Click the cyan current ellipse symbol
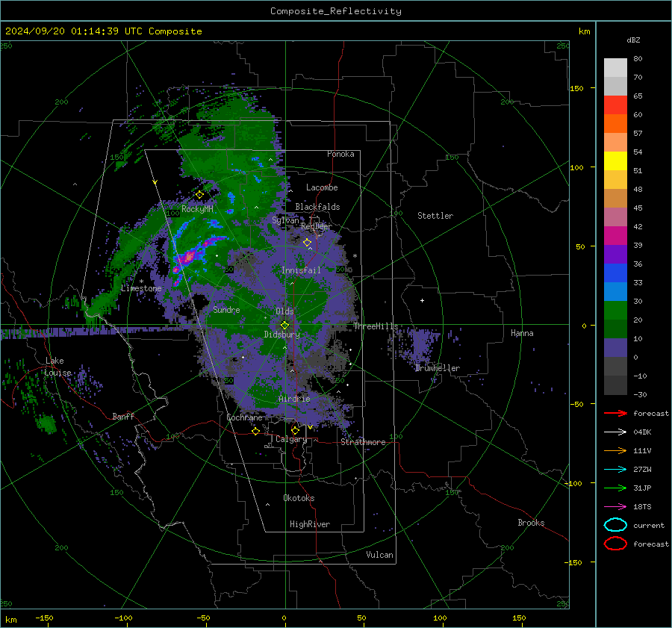 click(615, 525)
